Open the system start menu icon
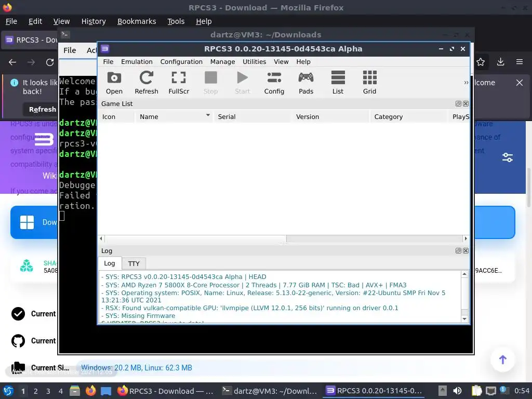This screenshot has height=399, width=532. [8, 391]
